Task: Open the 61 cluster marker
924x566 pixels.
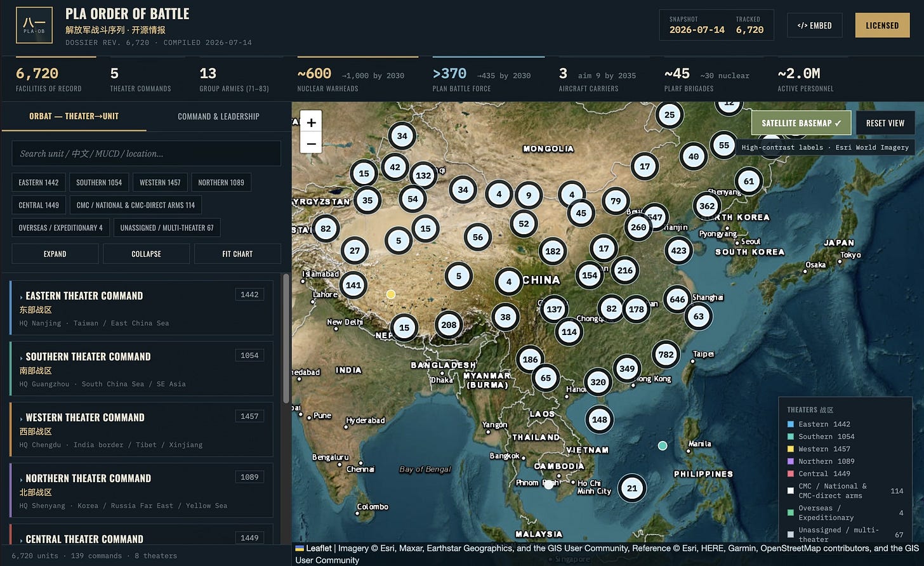Action: [749, 181]
